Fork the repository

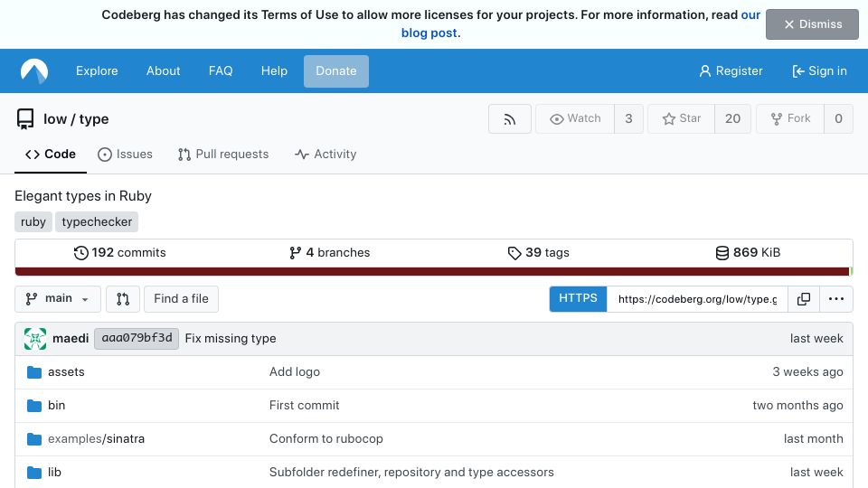click(x=790, y=119)
